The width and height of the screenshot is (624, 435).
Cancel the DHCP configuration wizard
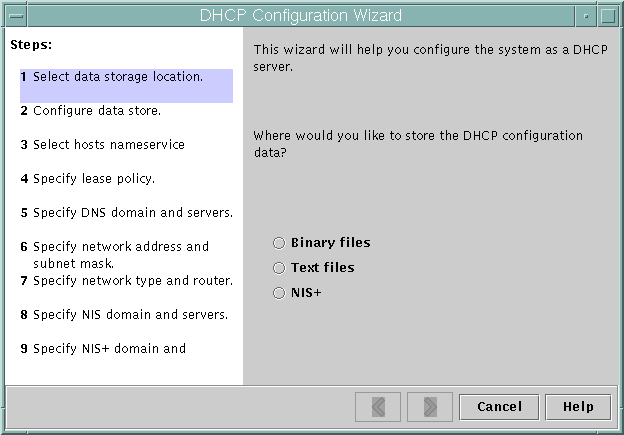pos(499,407)
